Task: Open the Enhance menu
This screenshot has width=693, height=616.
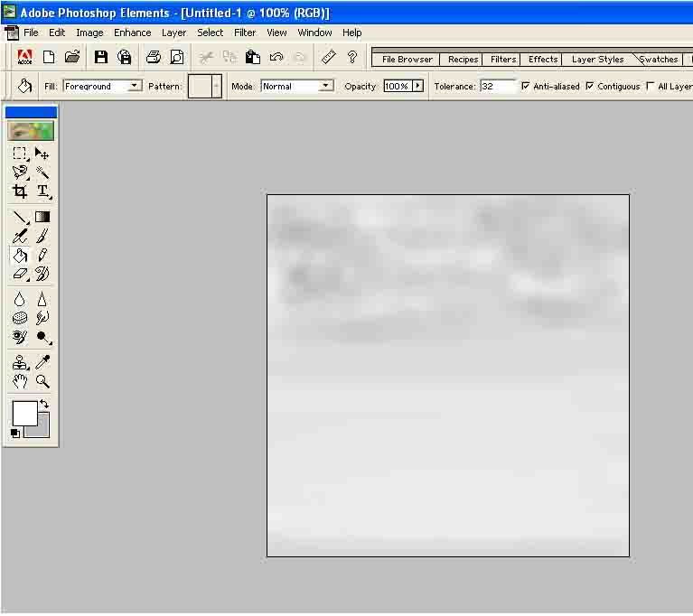Action: (132, 33)
